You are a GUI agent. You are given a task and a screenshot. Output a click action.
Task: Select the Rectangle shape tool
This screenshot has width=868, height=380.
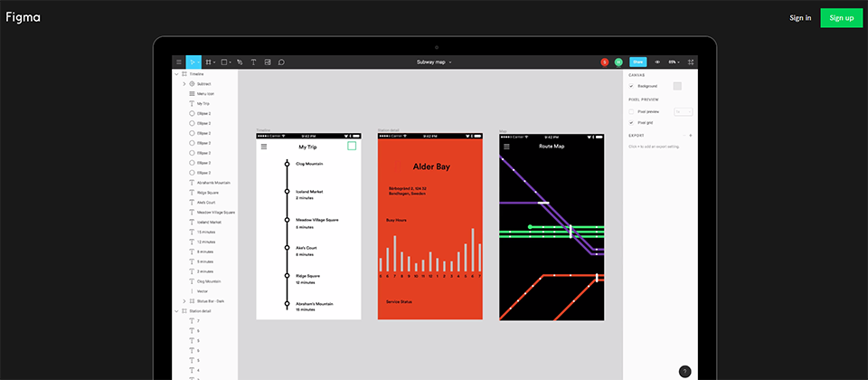pos(224,62)
